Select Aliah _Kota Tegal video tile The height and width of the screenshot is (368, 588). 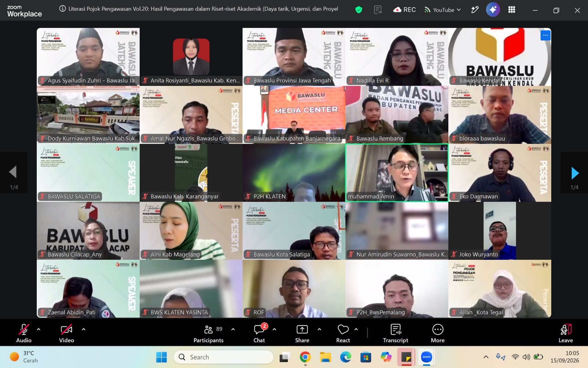(x=500, y=289)
